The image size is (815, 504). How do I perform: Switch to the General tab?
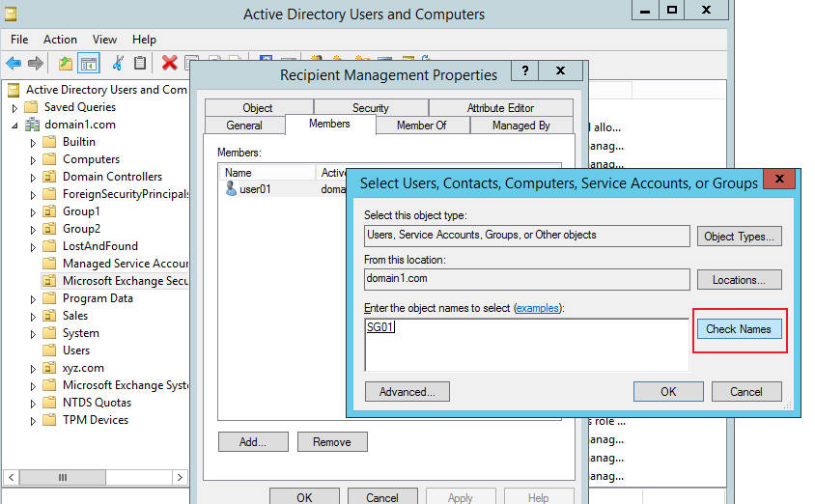pyautogui.click(x=244, y=126)
